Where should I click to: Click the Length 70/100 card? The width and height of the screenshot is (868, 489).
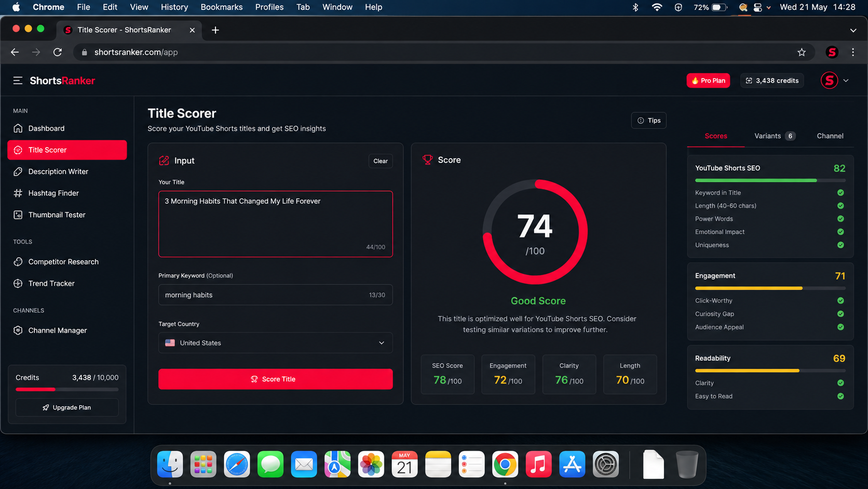tap(630, 374)
